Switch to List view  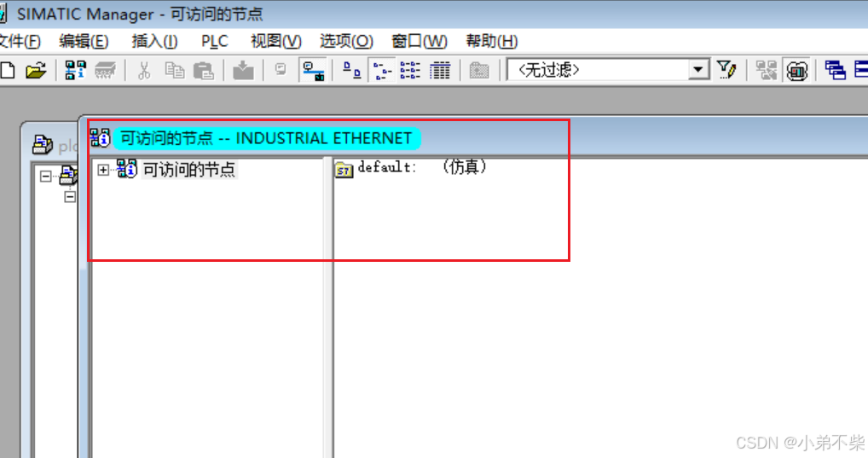coord(410,70)
